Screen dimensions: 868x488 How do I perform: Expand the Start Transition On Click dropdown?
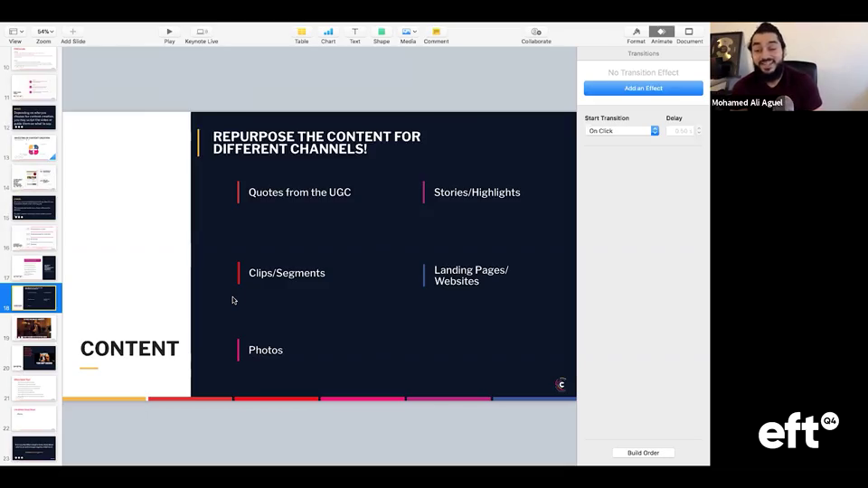point(623,131)
